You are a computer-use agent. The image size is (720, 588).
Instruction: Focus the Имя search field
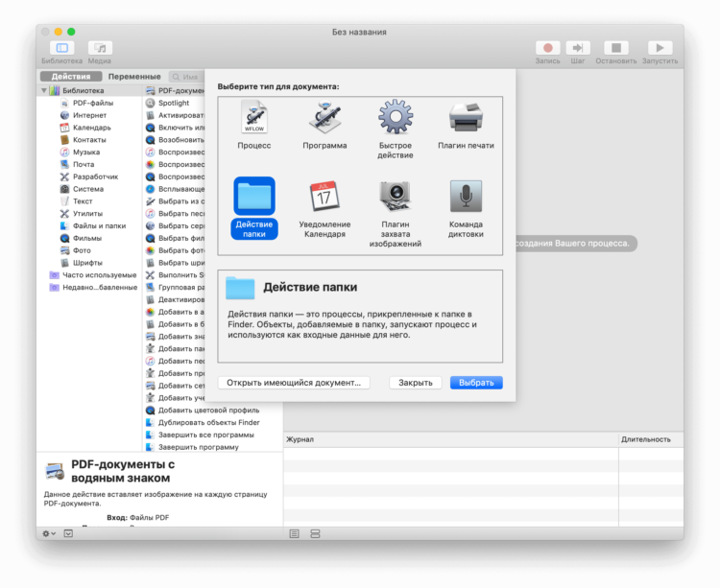coord(187,77)
